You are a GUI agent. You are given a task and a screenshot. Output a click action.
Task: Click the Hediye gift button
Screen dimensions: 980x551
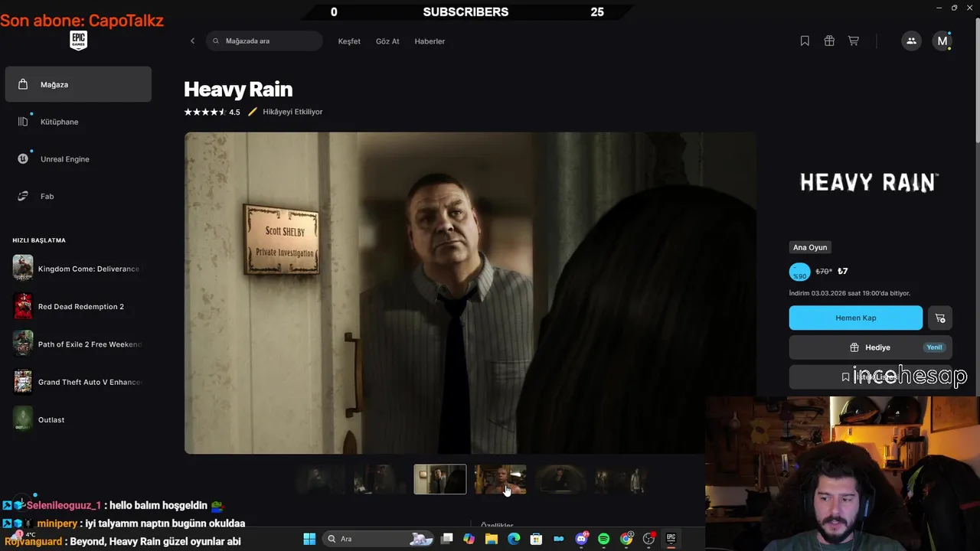pos(871,347)
